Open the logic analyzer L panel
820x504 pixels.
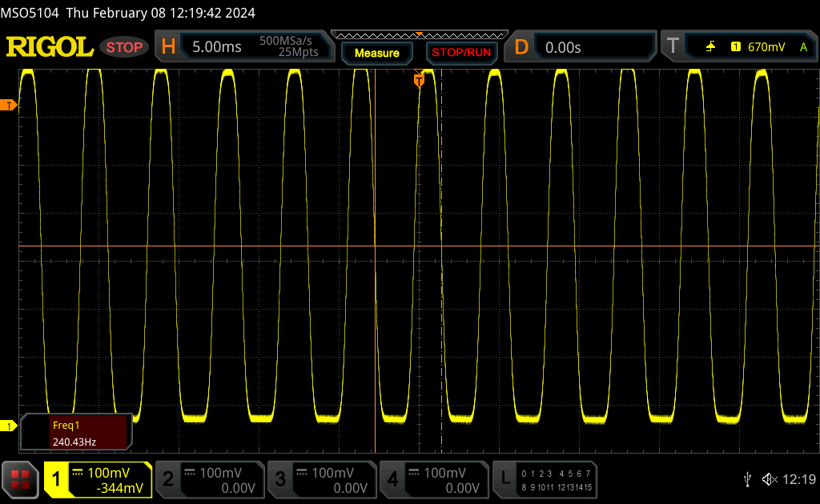(505, 478)
